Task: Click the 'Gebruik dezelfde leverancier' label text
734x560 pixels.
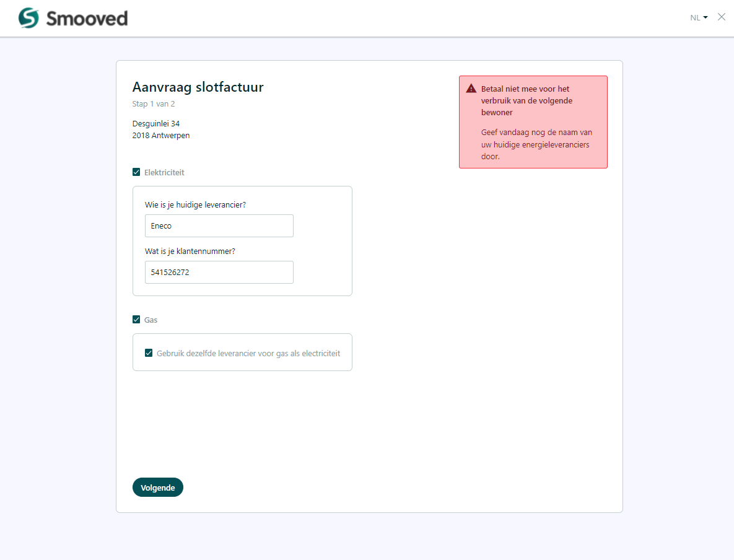Action: coord(248,354)
